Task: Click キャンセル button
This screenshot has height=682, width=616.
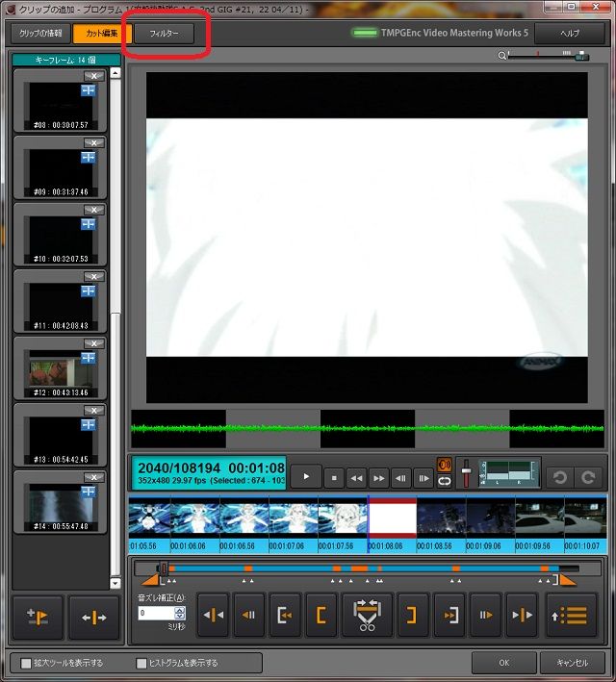Action: [x=572, y=663]
